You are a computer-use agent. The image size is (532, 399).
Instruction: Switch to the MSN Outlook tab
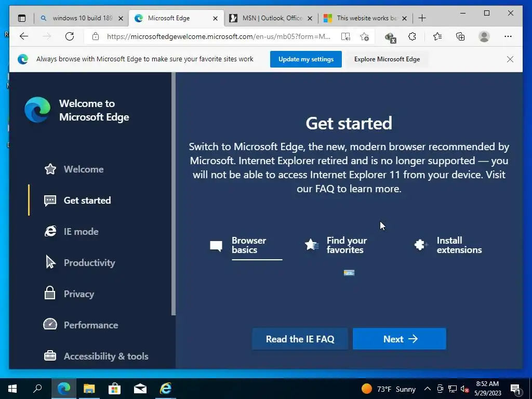[271, 18]
